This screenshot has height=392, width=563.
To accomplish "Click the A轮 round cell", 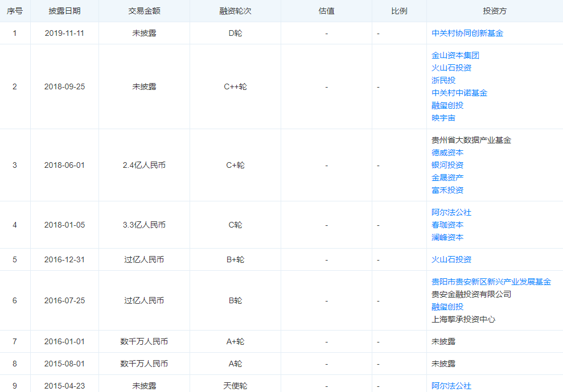I will click(x=236, y=364).
